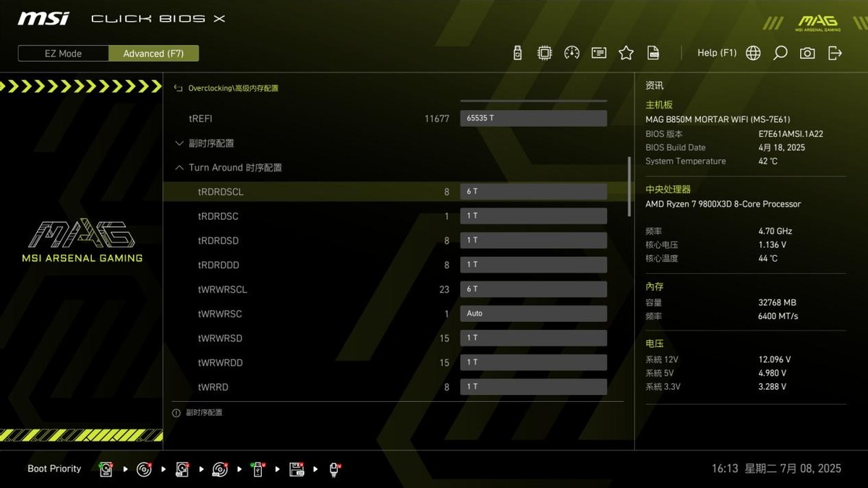
Task: Open the tRDRDSCL value field showing 6 T
Action: tap(533, 192)
